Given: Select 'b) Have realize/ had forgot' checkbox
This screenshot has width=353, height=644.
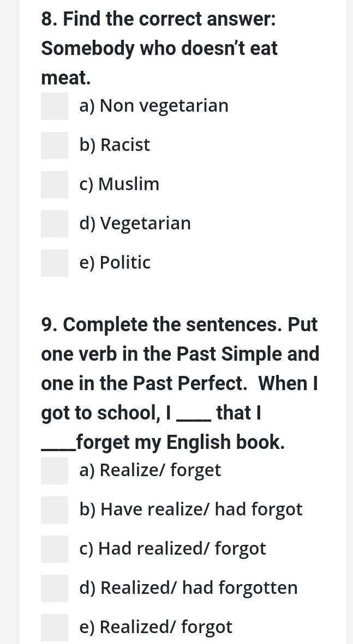Looking at the screenshot, I should coord(55,509).
